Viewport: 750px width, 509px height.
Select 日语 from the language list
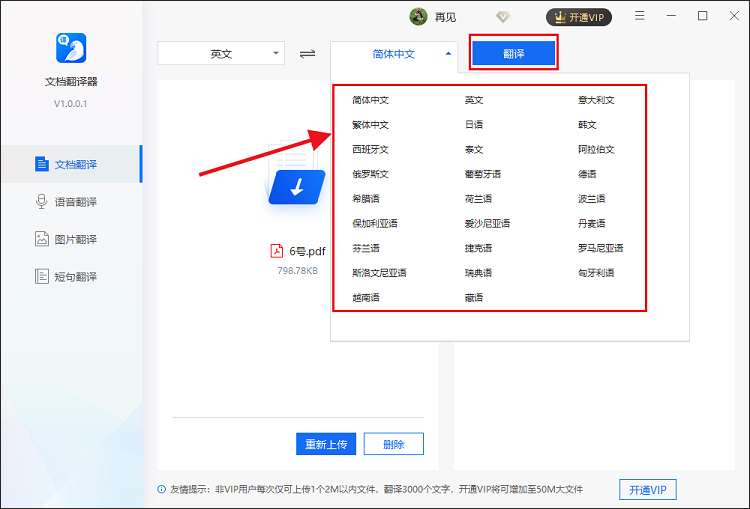click(474, 125)
